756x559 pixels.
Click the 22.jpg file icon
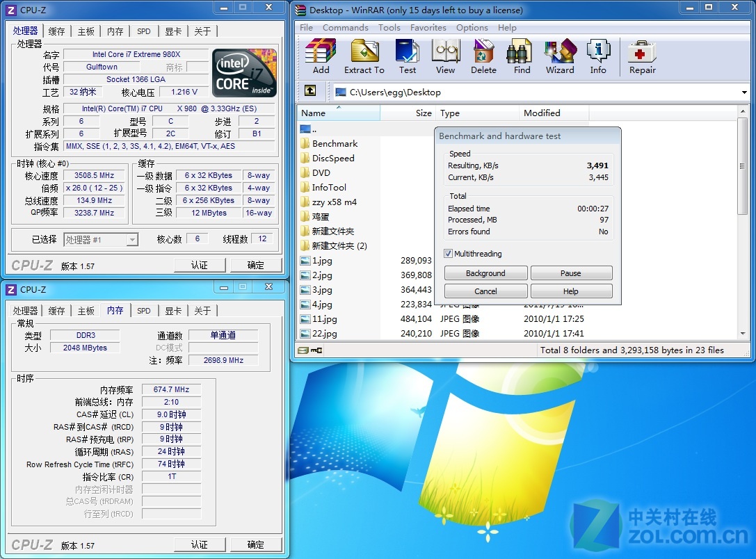(x=305, y=334)
